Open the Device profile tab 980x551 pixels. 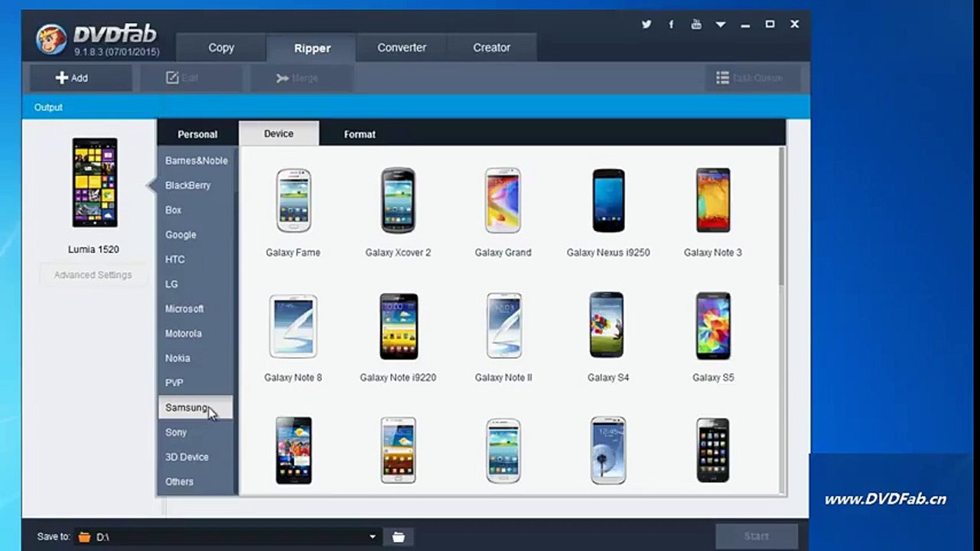[x=278, y=133]
